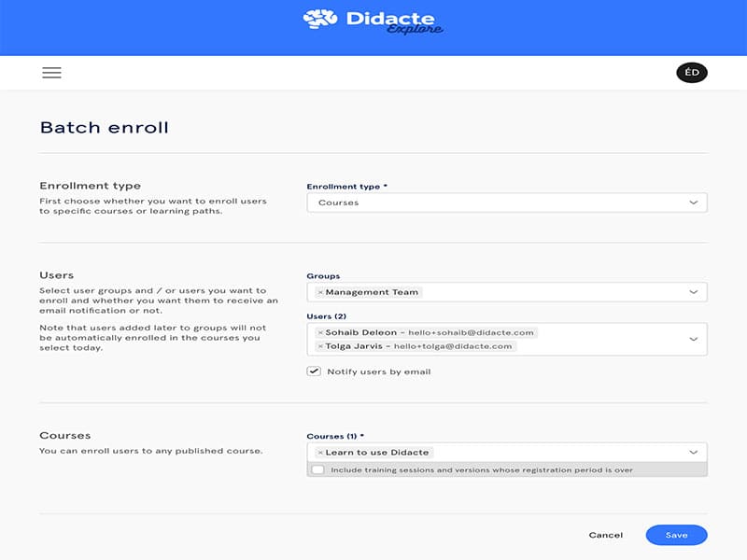Remove Learn to use Didacte course tag
747x560 pixels.
(320, 453)
